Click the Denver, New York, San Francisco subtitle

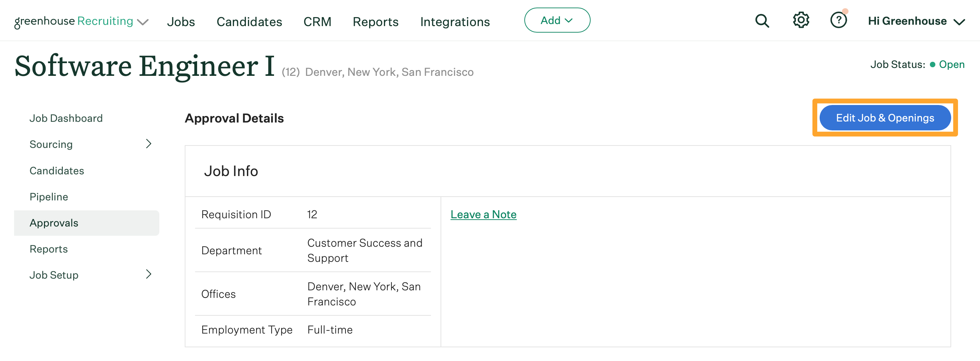389,72
